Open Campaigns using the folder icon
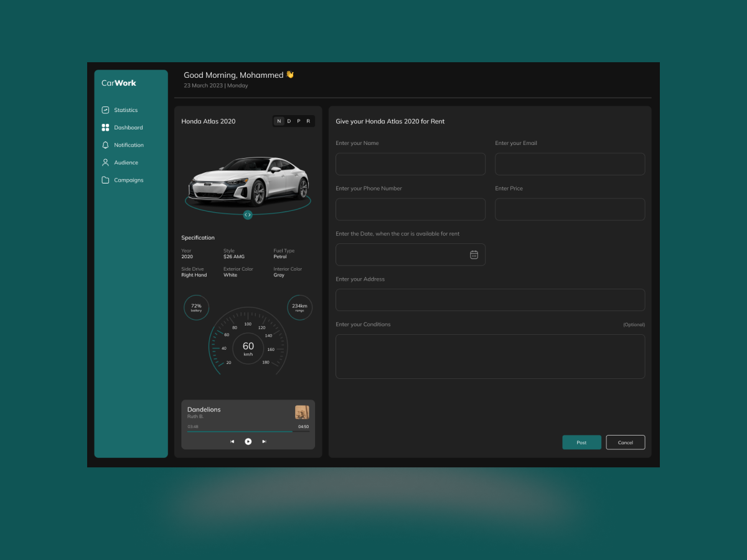The image size is (747, 560). (105, 180)
